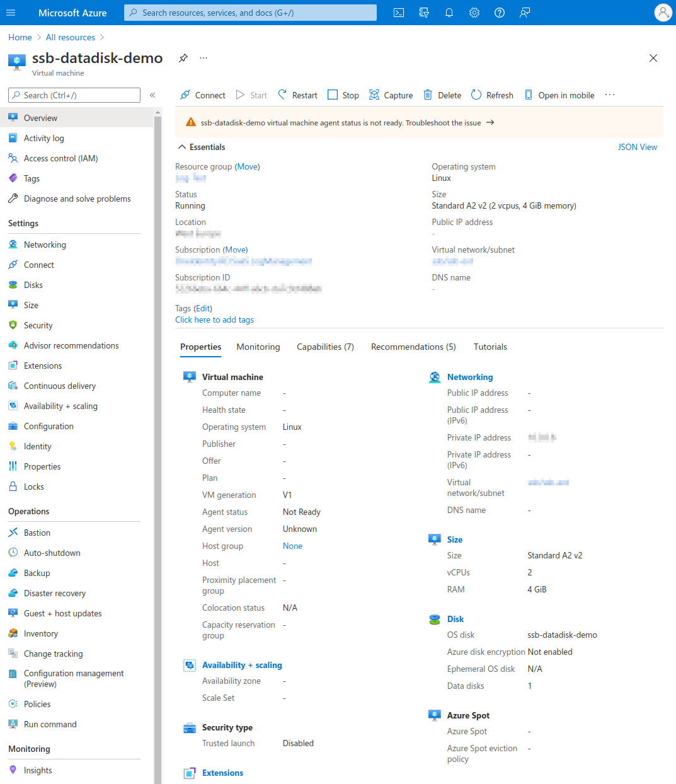Open the portal hamburger menu
Viewport: 676px width, 784px height.
[x=11, y=13]
